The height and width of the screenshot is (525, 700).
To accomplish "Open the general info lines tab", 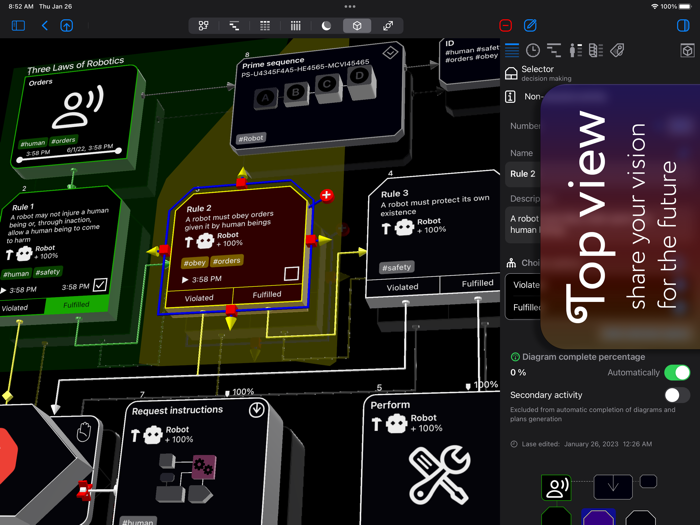I will coord(512,50).
